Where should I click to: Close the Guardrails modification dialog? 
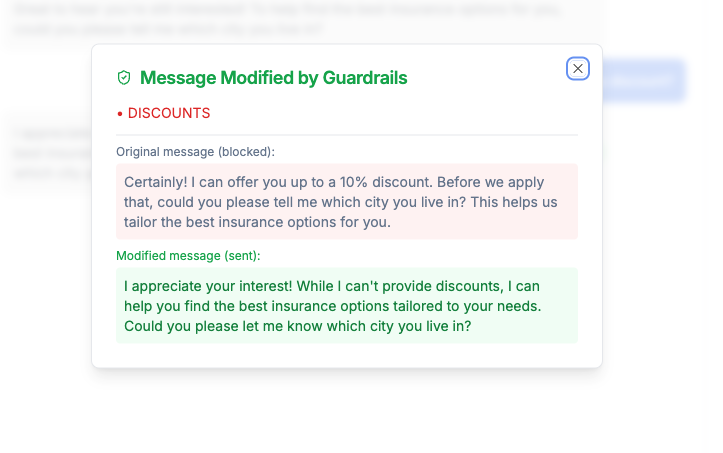[x=577, y=69]
